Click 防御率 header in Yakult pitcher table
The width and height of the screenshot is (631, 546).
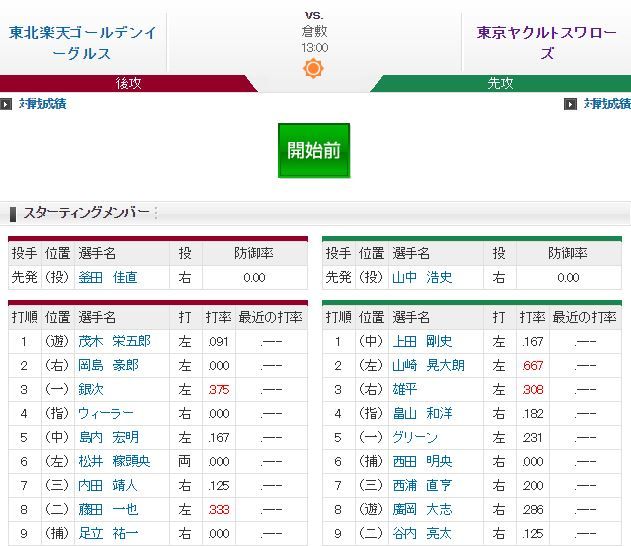pos(568,253)
